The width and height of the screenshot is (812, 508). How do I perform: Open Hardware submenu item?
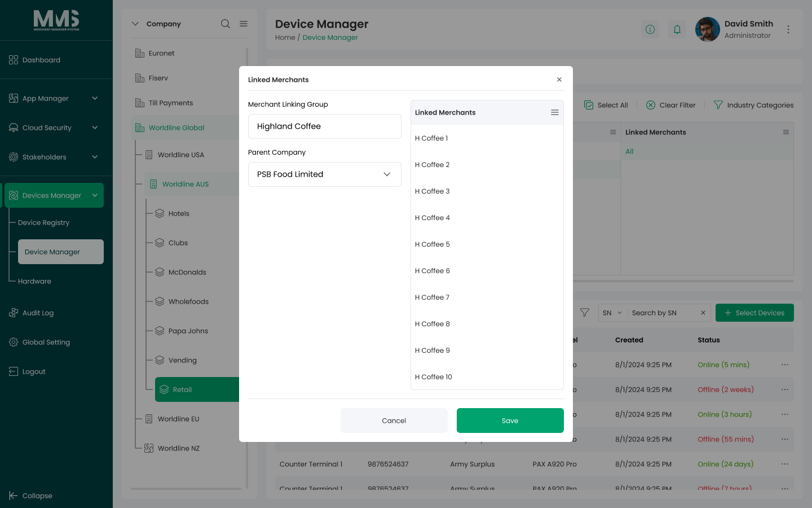34,281
